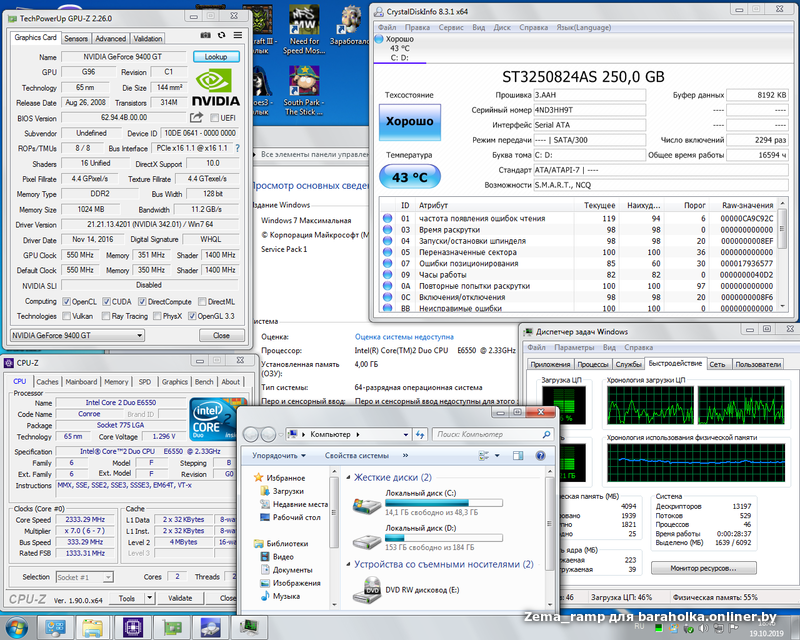Viewport: 800px width, 640px height.
Task: Toggle OpenCL checkbox in GPU-Z
Action: click(66, 302)
